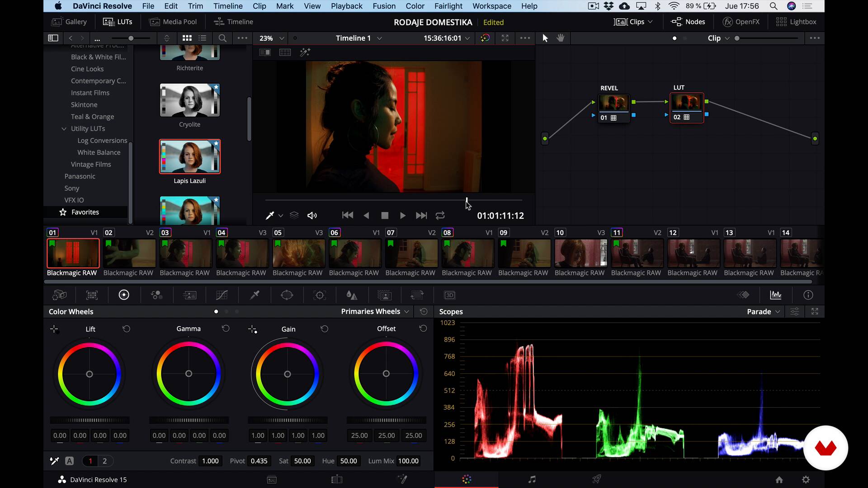
Task: Search the LUT browser
Action: [222, 38]
